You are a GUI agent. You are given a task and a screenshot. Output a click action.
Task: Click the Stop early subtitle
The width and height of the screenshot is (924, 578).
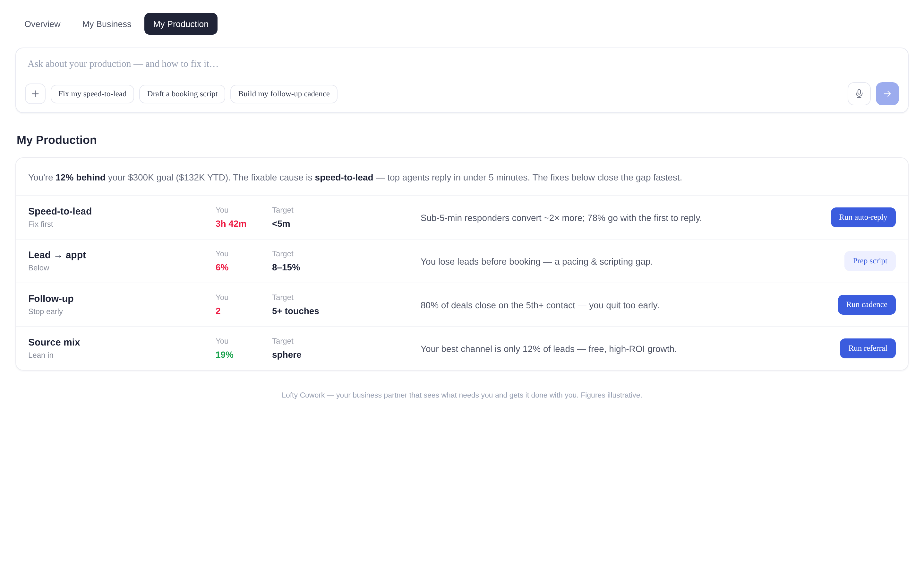tap(46, 311)
